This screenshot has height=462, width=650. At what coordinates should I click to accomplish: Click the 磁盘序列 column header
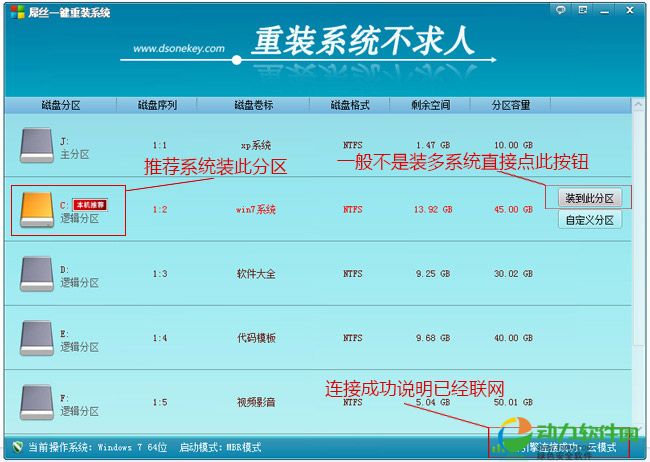158,104
